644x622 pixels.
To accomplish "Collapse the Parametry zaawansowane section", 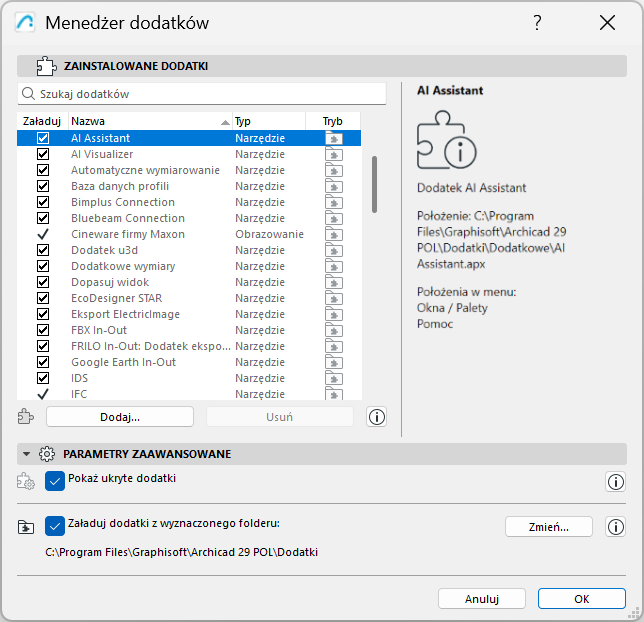I will click(27, 454).
